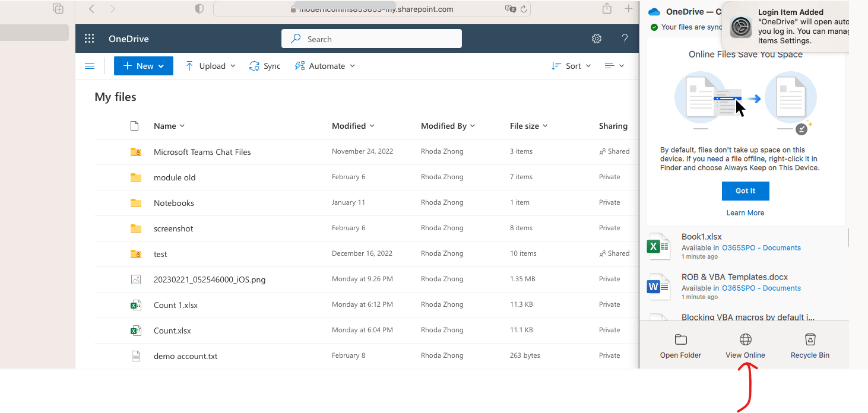Open the app launcher waffle icon

coord(90,39)
